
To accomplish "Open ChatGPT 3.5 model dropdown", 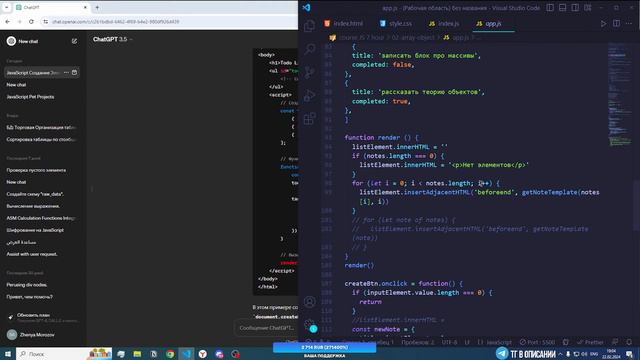I will pos(113,39).
